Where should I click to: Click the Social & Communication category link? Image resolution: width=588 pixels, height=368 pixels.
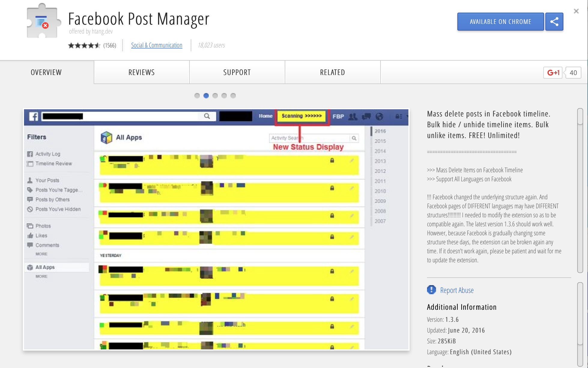[156, 44]
